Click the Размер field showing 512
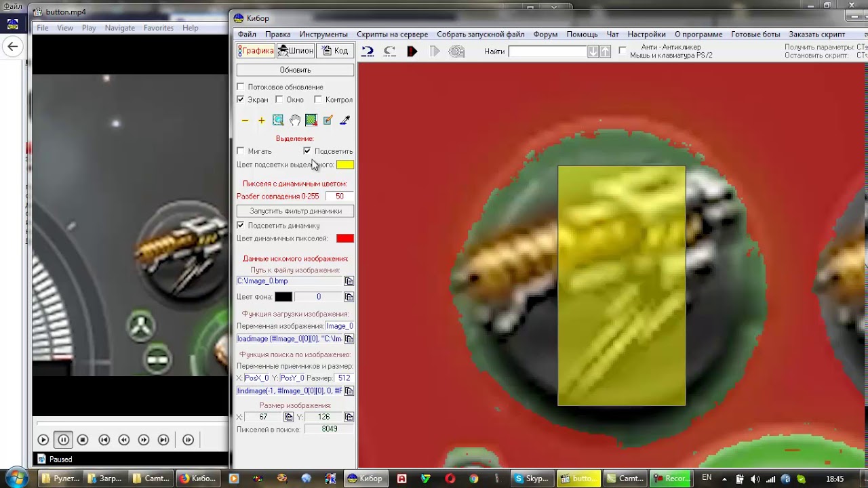 [344, 378]
